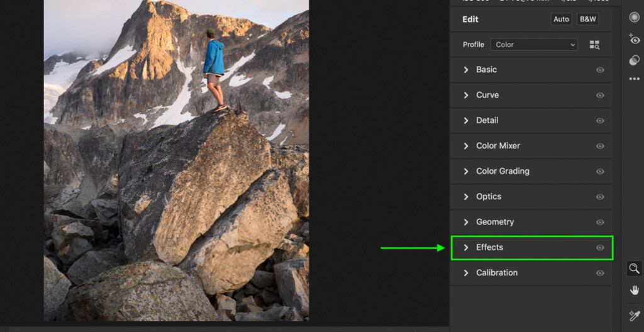Screen dimensions: 644x332
Task: Select the Zoom magnifier tool
Action: [634, 268]
